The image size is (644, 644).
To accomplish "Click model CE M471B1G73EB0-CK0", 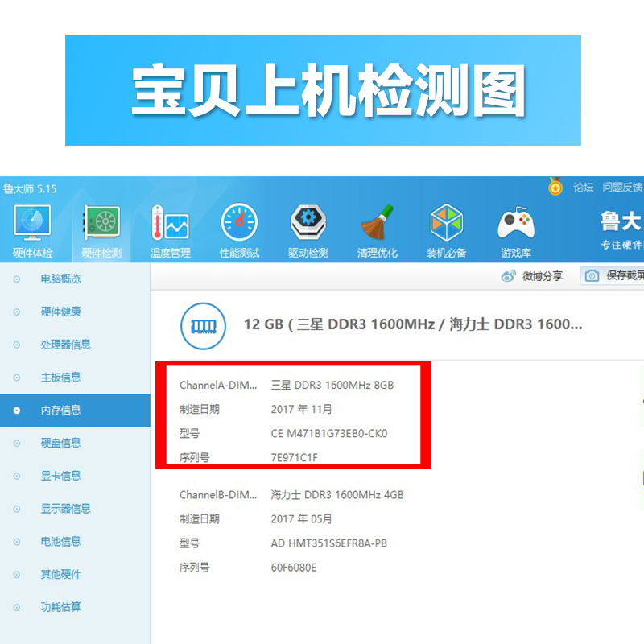I will pos(329,434).
